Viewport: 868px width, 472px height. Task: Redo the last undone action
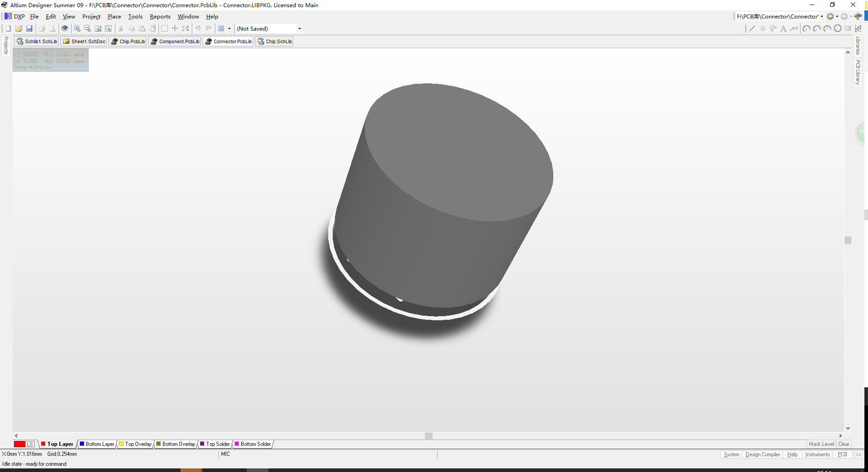(208, 28)
